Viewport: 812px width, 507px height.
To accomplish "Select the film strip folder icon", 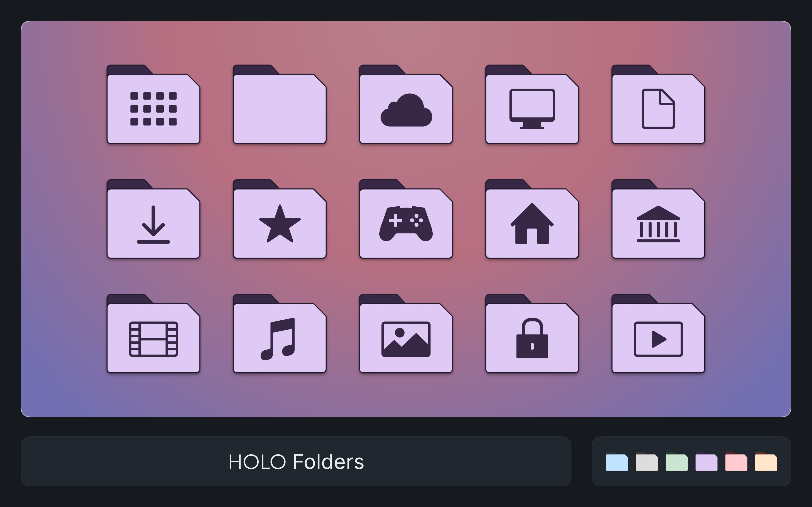I will 153,334.
